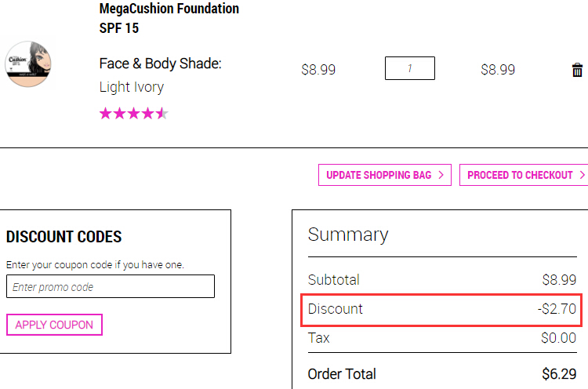Proceed to checkout
Image resolution: width=588 pixels, height=389 pixels.
click(524, 175)
